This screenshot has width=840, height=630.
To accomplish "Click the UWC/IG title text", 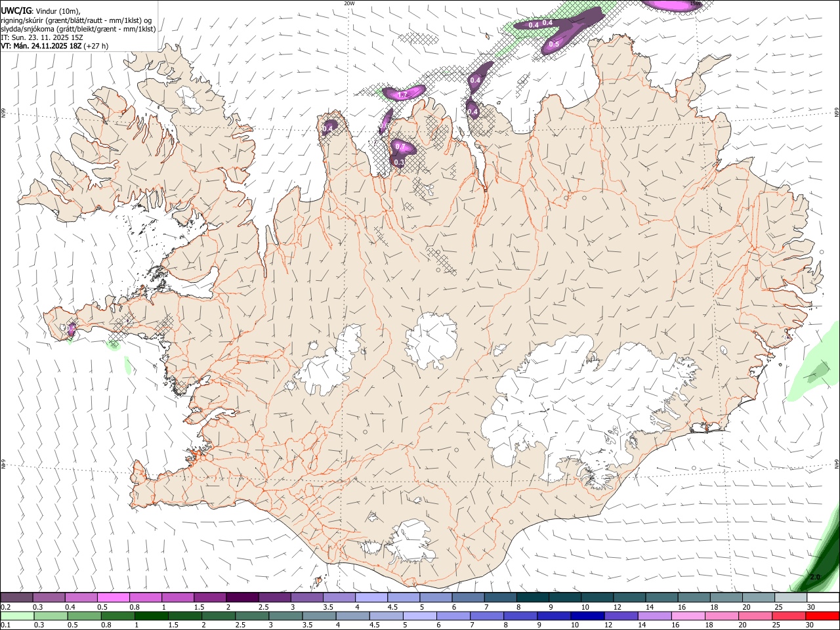I will coord(16,10).
